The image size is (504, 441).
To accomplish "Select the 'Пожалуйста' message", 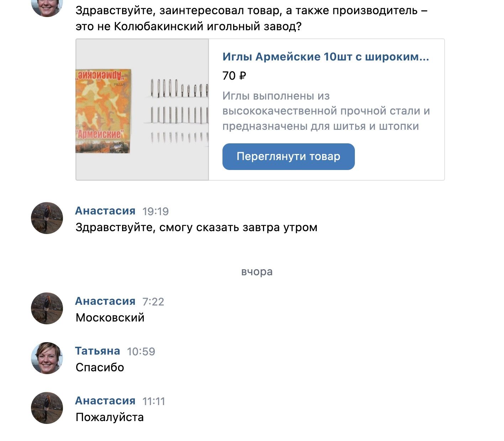I will click(x=110, y=417).
